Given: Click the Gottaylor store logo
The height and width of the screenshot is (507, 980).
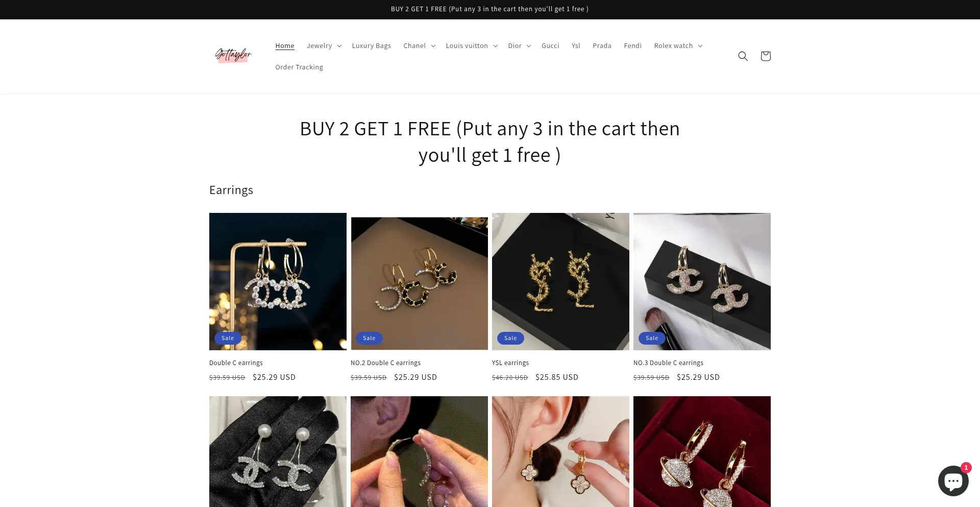Looking at the screenshot, I should coord(233,55).
